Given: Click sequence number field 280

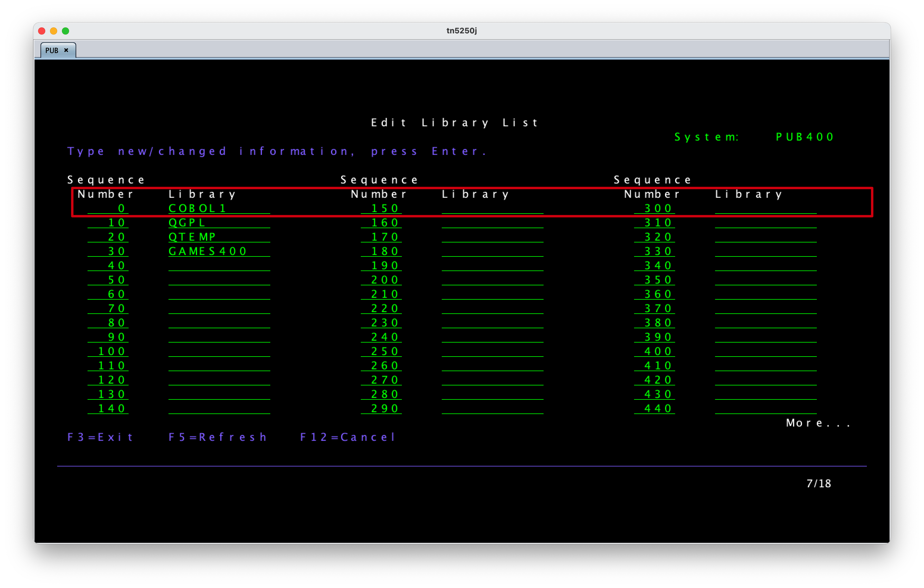Looking at the screenshot, I should [381, 394].
